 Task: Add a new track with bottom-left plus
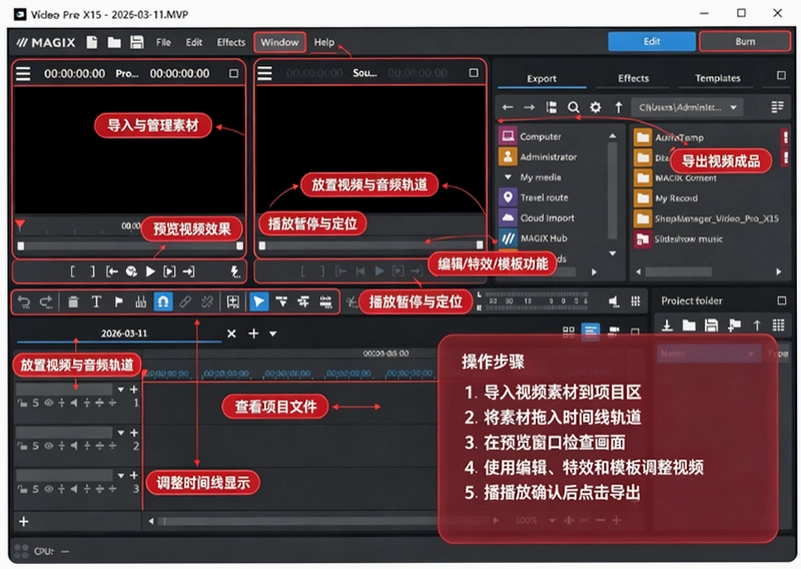click(x=23, y=521)
